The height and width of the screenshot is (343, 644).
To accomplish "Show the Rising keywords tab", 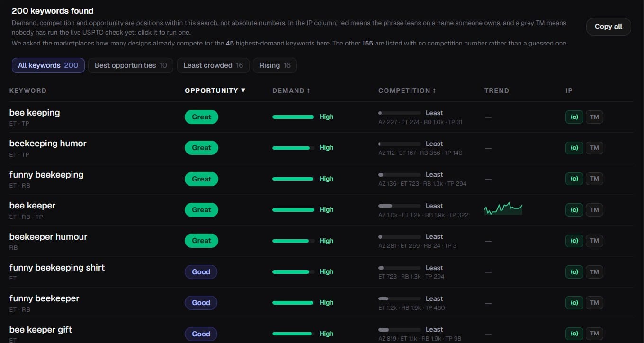I will tap(275, 65).
